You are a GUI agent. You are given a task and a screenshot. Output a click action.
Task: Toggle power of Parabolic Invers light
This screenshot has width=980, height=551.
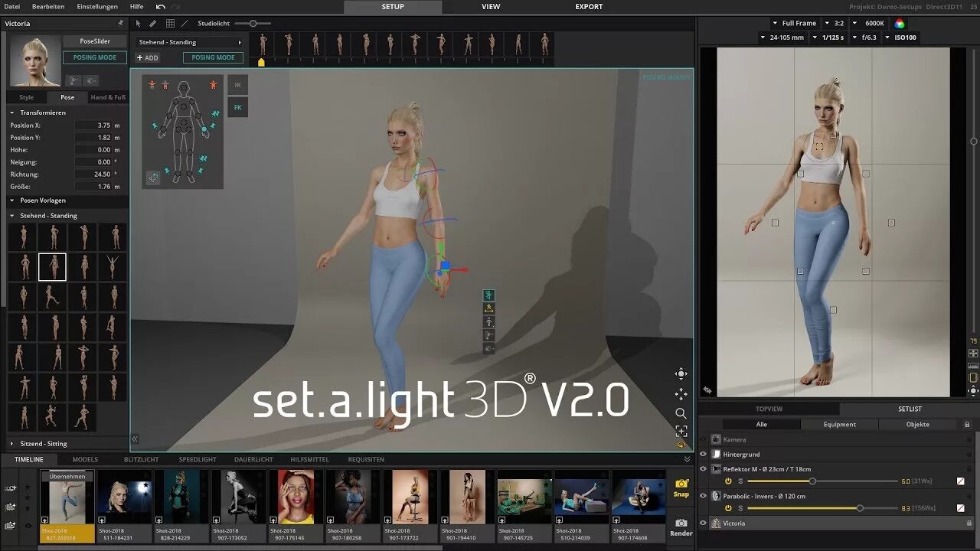728,508
